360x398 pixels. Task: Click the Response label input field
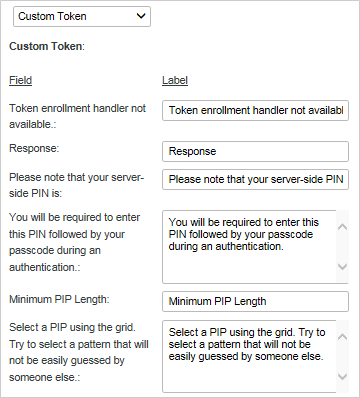(255, 151)
